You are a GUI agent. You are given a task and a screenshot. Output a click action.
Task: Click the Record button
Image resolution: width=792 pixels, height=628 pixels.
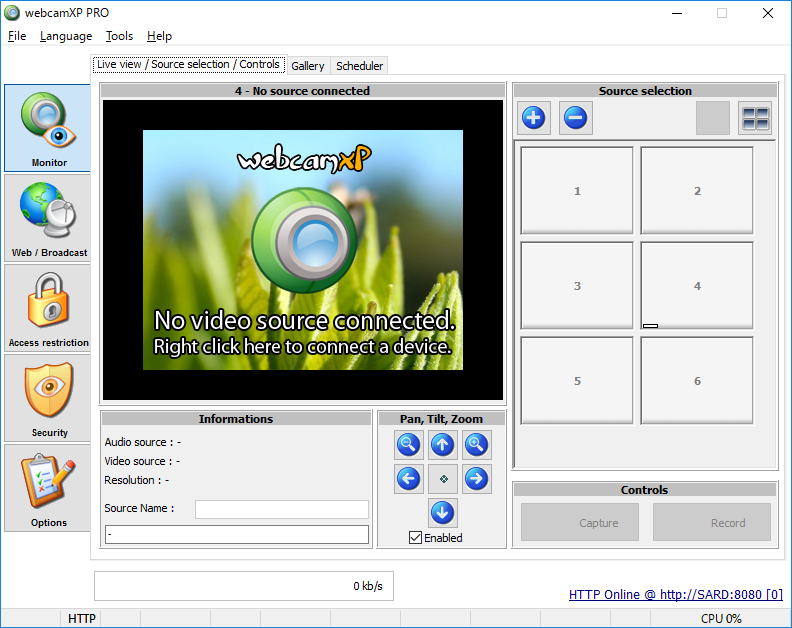712,522
